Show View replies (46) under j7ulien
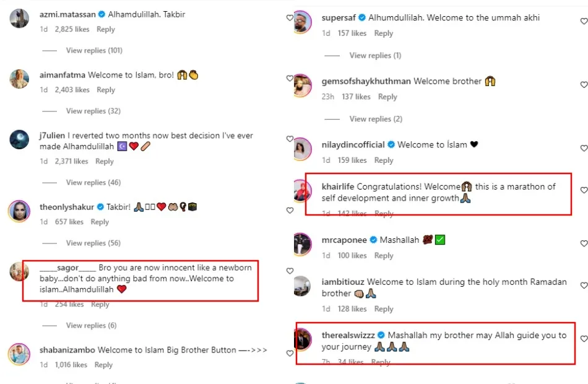Image resolution: width=588 pixels, height=384 pixels. tap(93, 182)
